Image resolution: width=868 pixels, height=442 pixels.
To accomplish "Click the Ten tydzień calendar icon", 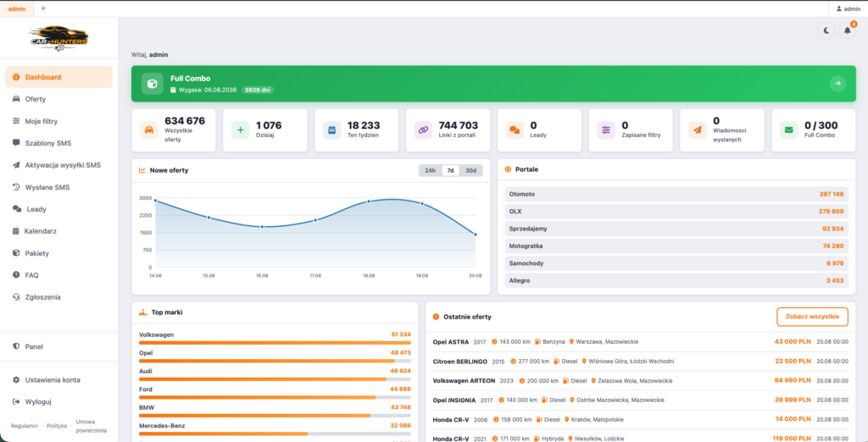I will [x=332, y=130].
